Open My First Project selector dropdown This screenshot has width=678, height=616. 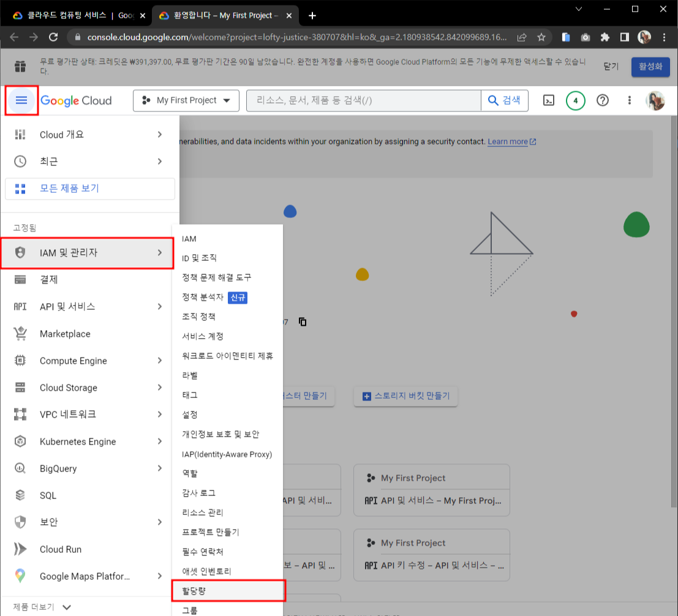click(186, 100)
